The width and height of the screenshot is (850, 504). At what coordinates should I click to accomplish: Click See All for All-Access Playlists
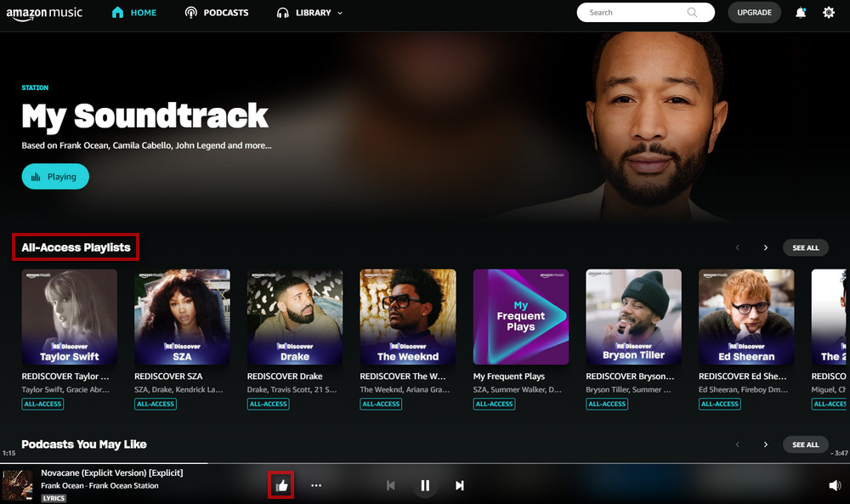pyautogui.click(x=806, y=247)
